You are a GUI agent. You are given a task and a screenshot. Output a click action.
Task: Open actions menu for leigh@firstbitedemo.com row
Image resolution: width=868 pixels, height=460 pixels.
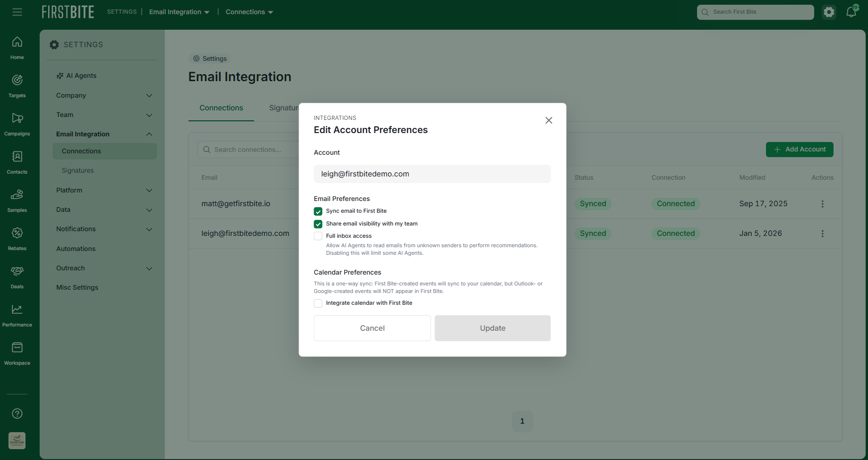coord(822,234)
